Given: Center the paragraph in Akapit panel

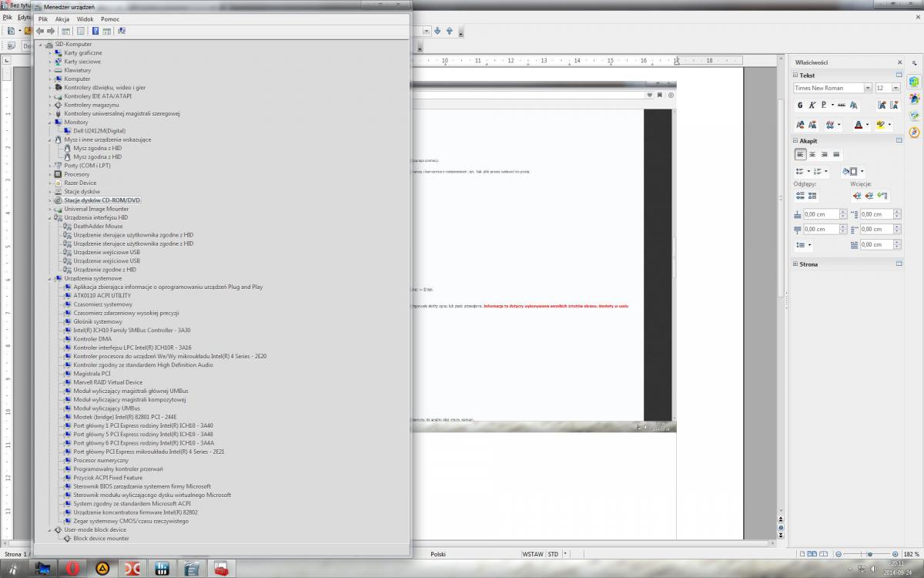Looking at the screenshot, I should coord(812,154).
